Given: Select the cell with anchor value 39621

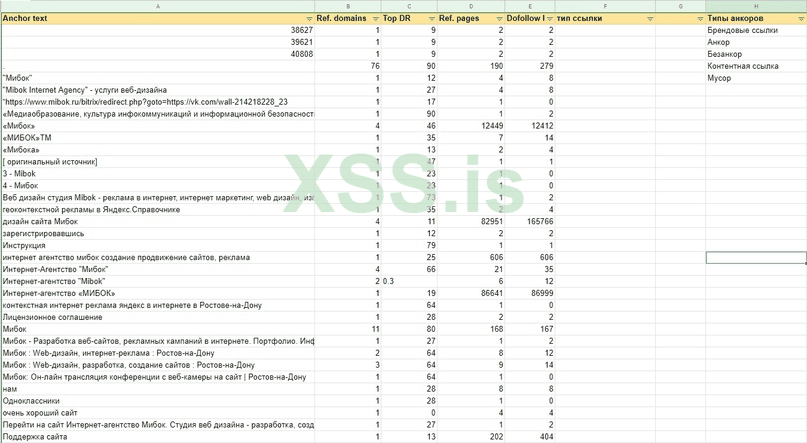Looking at the screenshot, I should 158,42.
